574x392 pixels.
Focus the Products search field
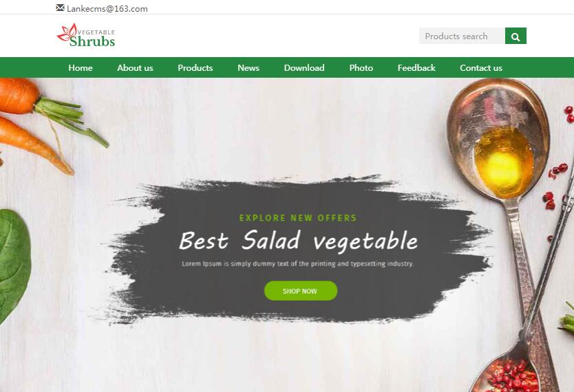(x=462, y=36)
